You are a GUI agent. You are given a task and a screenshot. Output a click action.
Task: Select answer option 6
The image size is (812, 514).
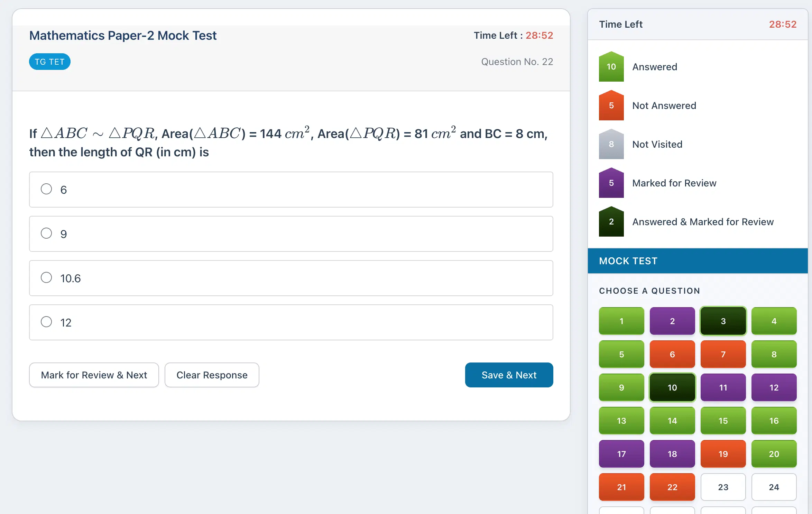pyautogui.click(x=46, y=189)
